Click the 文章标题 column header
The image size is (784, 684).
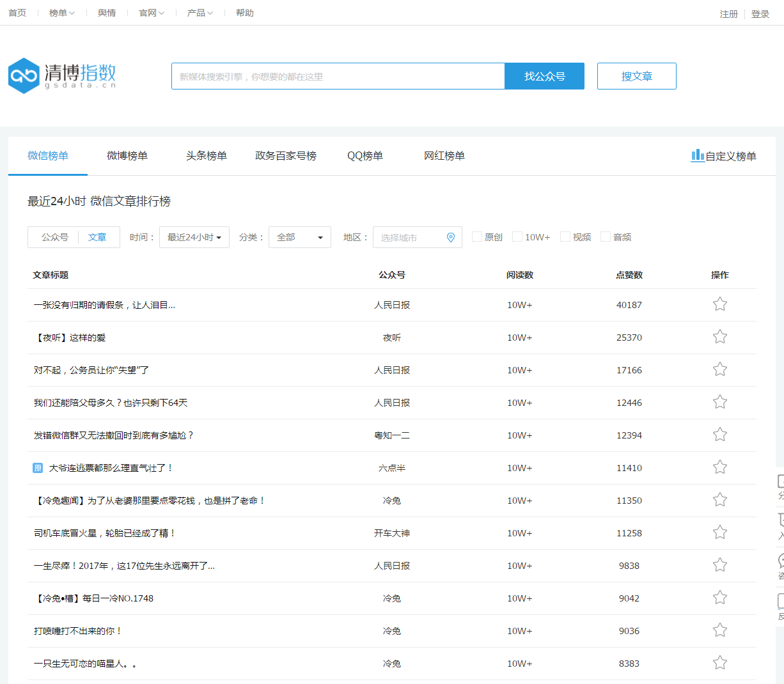[x=51, y=275]
